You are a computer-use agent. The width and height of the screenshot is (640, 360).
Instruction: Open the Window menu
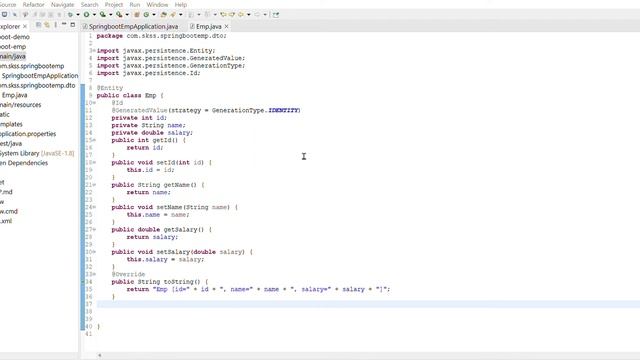(157, 4)
